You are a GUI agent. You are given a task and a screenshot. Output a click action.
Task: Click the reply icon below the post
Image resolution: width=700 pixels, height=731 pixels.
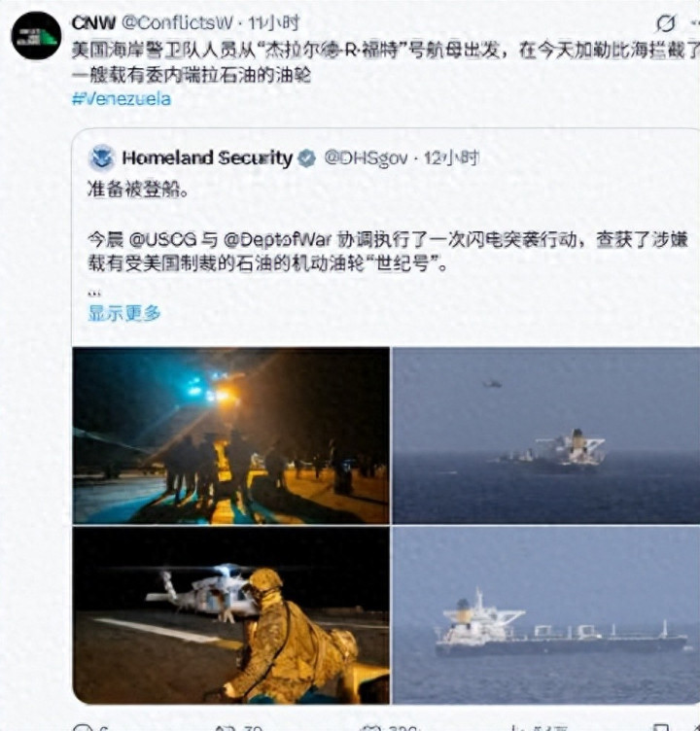pyautogui.click(x=83, y=727)
